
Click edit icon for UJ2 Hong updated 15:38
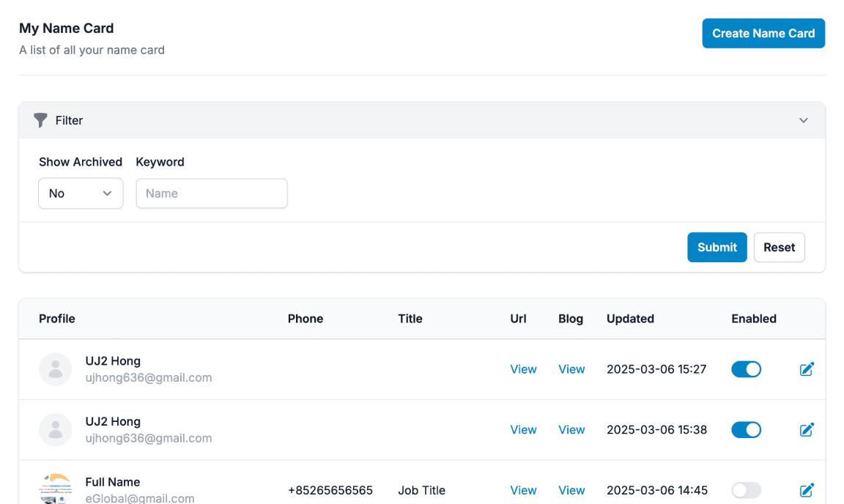[807, 430]
